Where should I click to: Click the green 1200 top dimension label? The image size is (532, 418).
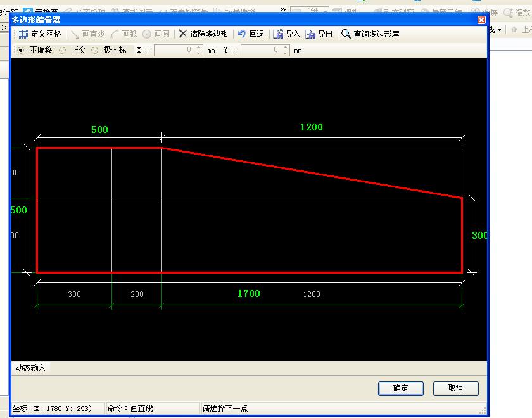click(x=312, y=127)
